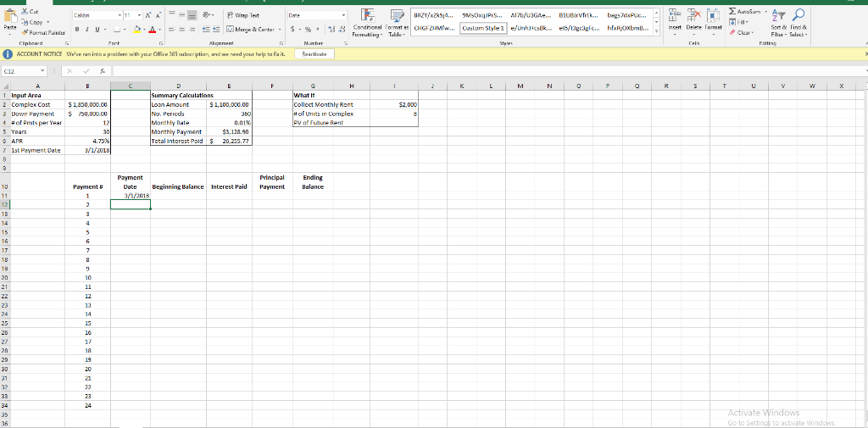This screenshot has width=868, height=428.
Task: Open the Sort & Filter menu
Action: coord(779,21)
